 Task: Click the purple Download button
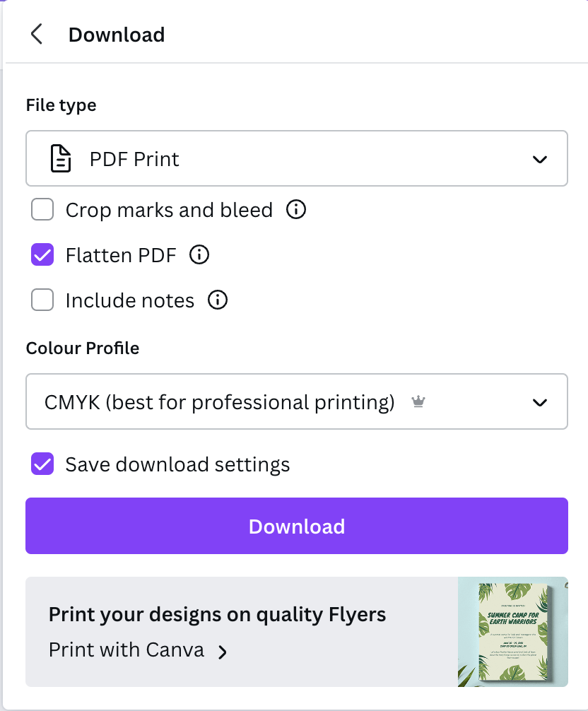pos(297,526)
